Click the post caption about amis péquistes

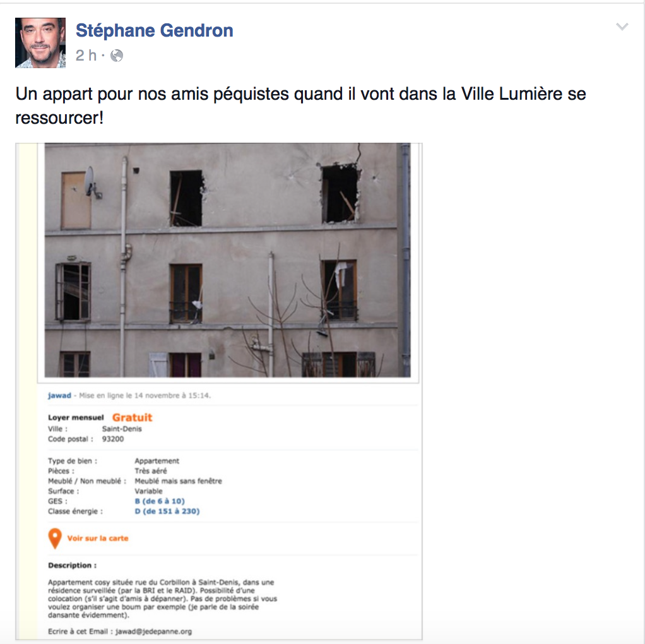tap(300, 106)
